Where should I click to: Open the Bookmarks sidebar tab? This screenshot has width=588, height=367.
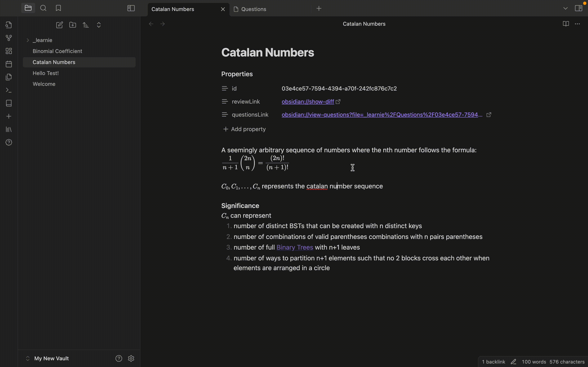[58, 8]
